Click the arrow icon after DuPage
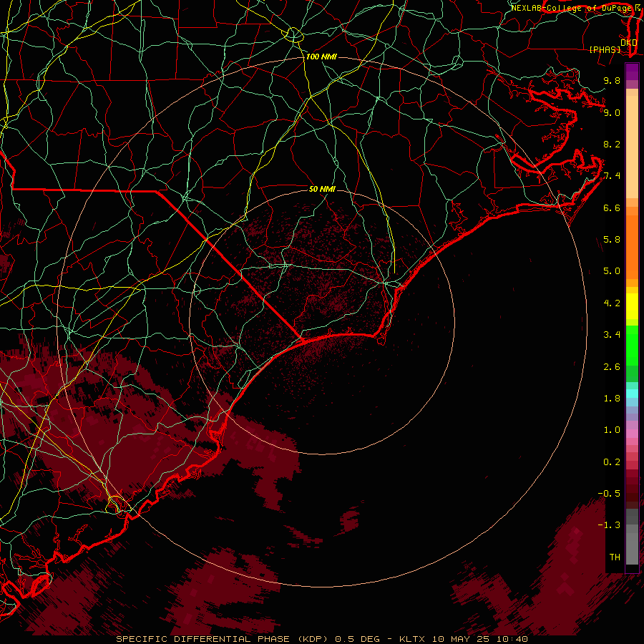This screenshot has width=644, height=644. pyautogui.click(x=638, y=8)
